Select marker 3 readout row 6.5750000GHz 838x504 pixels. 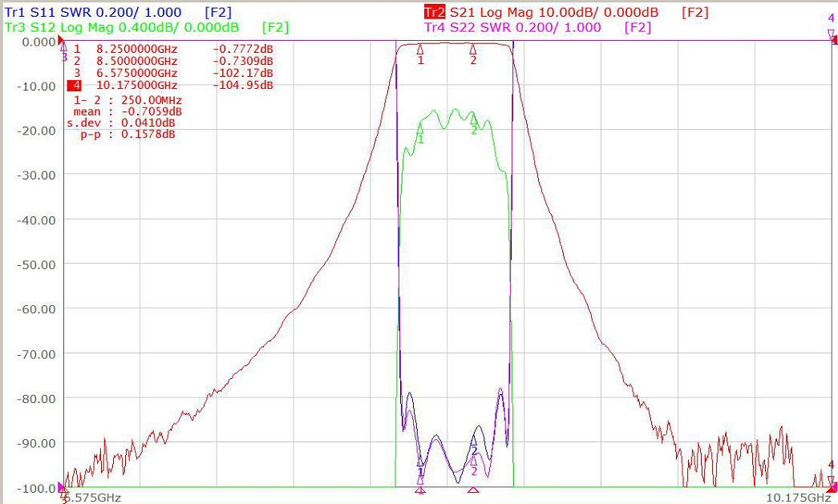[x=173, y=73]
